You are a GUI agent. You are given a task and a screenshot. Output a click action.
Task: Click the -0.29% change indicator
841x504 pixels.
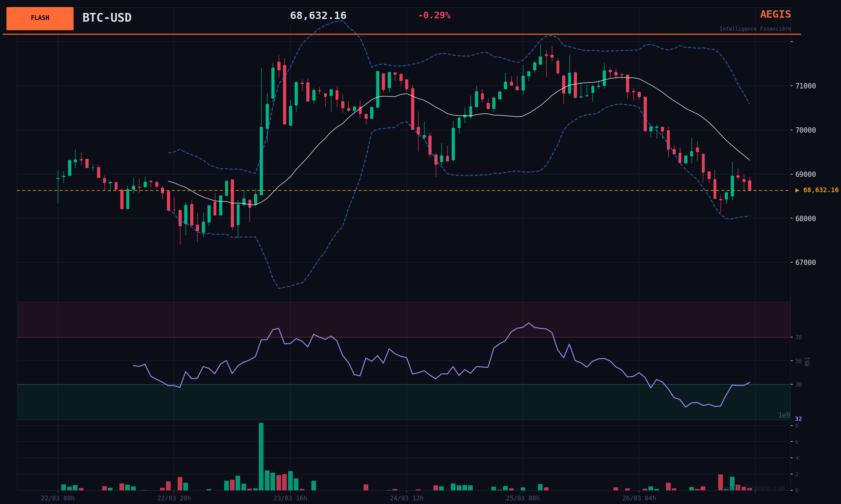pyautogui.click(x=434, y=16)
